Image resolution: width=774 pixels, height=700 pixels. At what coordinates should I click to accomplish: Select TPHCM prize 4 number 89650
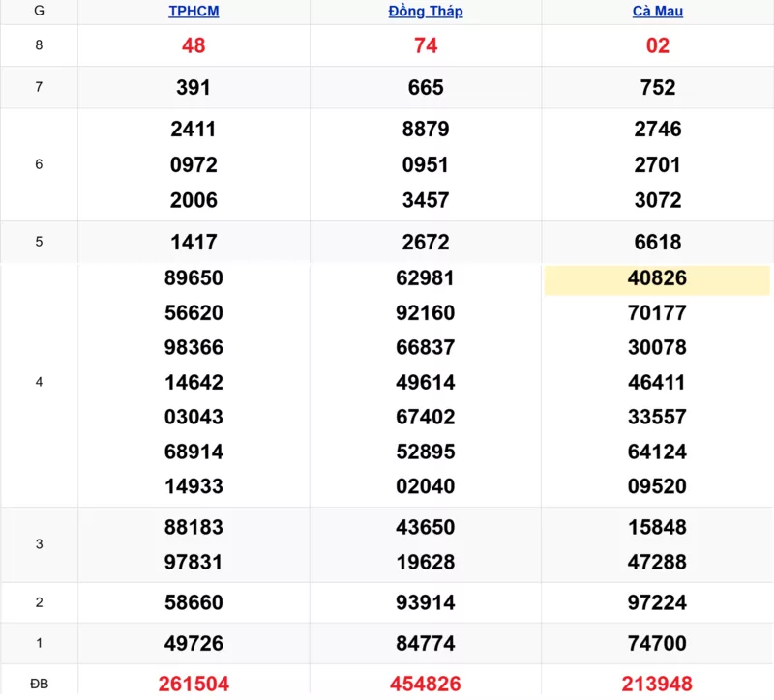(193, 278)
